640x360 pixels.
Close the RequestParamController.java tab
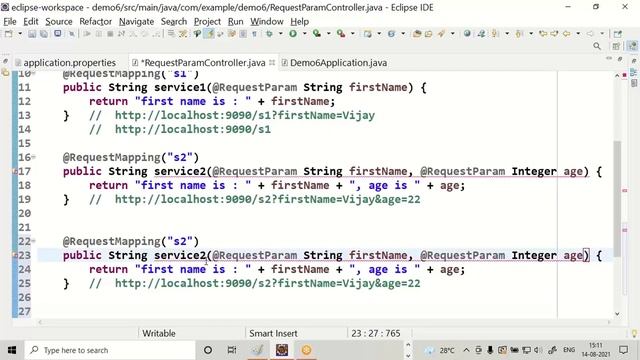point(272,63)
